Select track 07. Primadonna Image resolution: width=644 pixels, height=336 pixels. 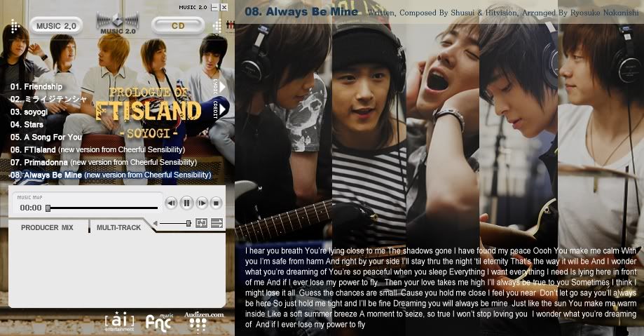[104, 163]
